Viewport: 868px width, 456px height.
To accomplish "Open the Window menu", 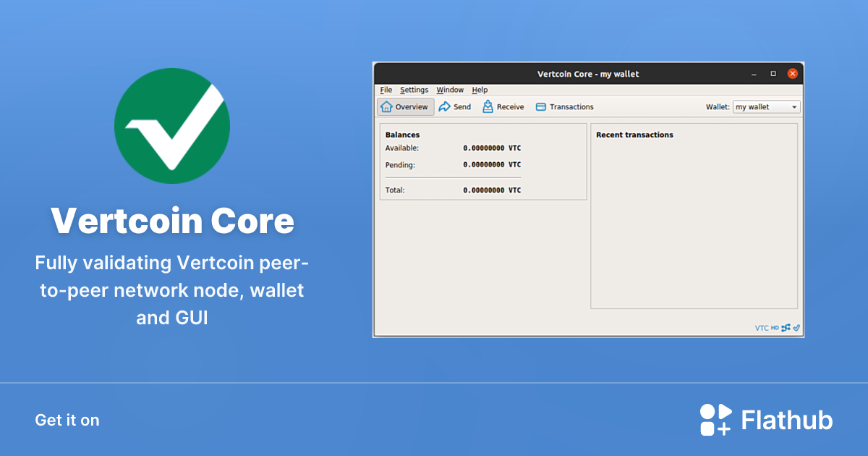I will pos(450,90).
